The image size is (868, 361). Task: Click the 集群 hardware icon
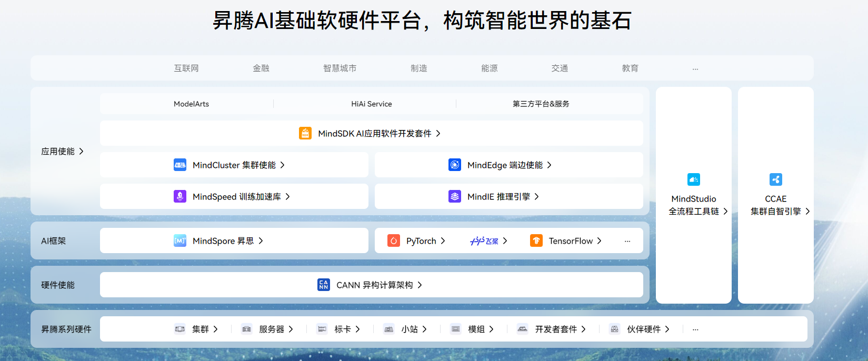tap(180, 329)
